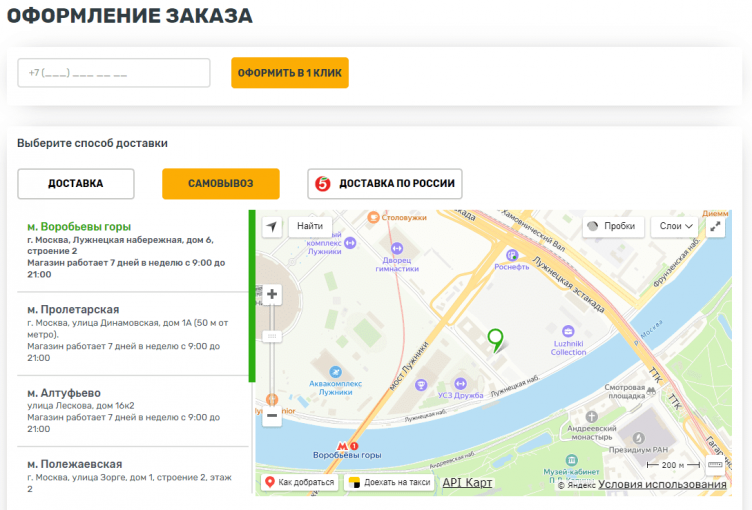Click the улица Лескова, дом 16к2 address

(x=81, y=406)
